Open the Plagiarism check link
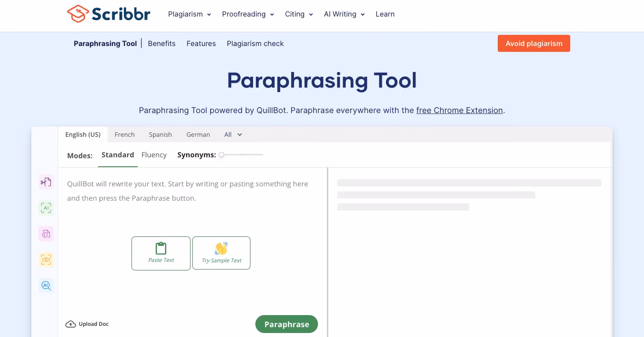 (x=255, y=43)
